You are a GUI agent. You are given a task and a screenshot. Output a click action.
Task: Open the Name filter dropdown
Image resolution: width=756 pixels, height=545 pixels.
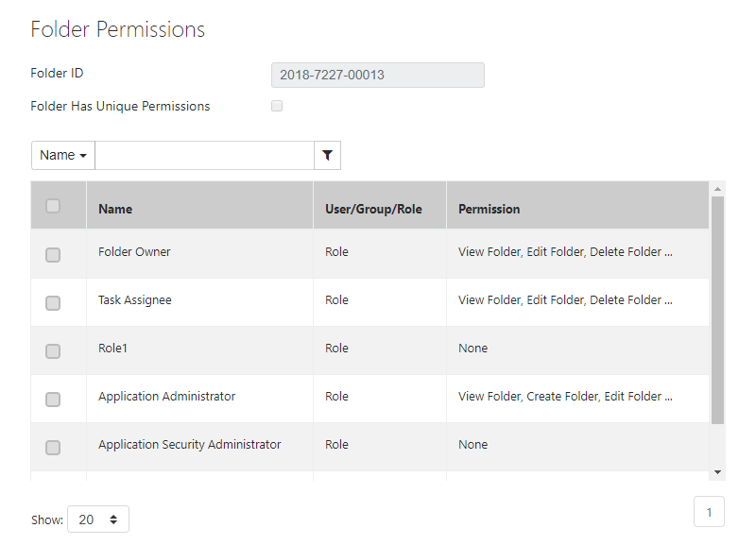coord(63,155)
